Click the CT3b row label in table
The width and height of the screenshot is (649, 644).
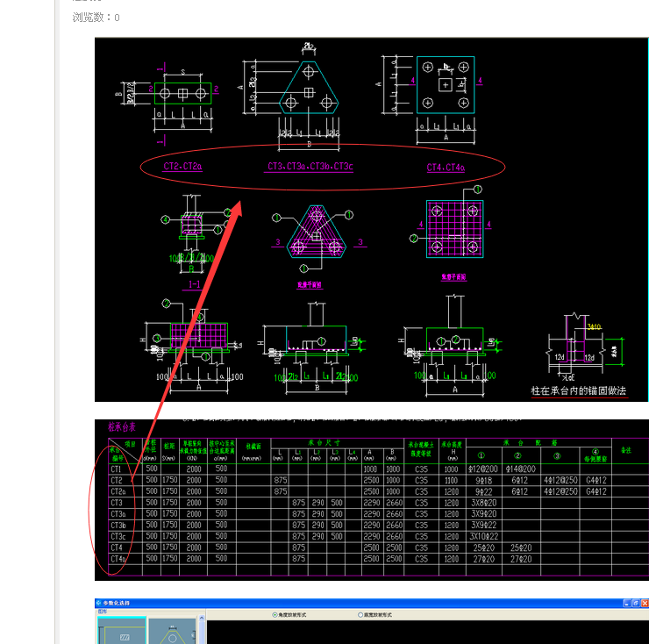[118, 526]
